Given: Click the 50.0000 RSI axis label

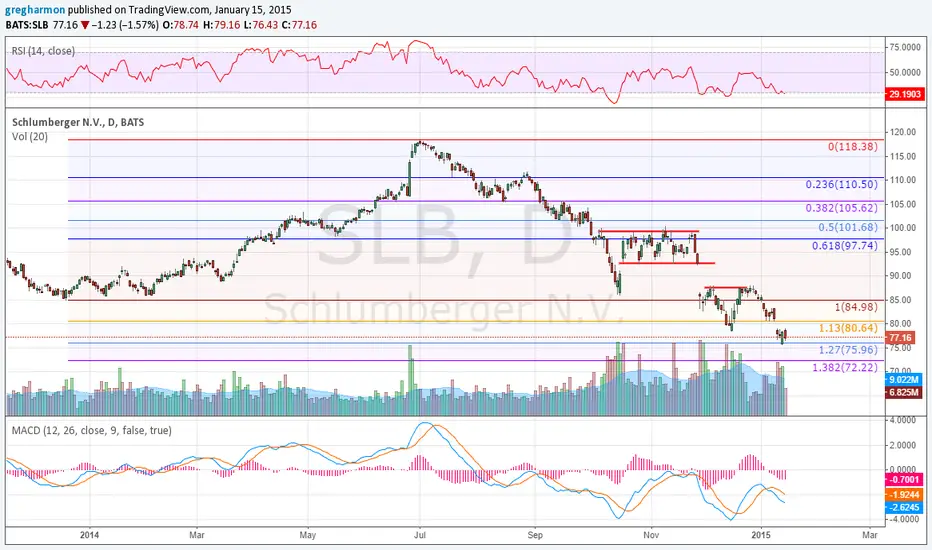Looking at the screenshot, I should click(905, 73).
